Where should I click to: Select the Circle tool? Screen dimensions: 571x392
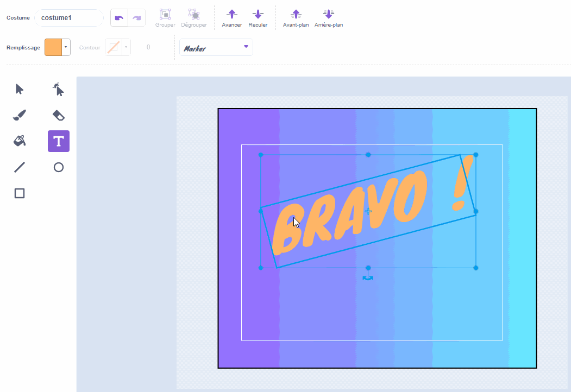[58, 167]
